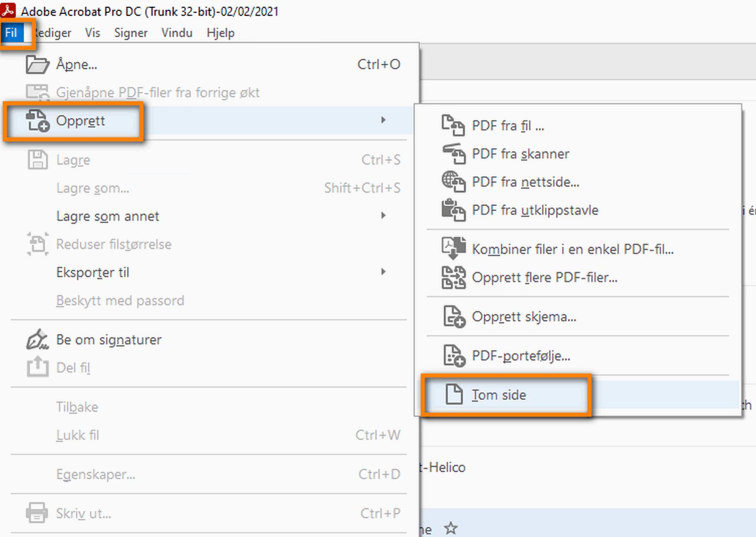Click the Be om signaturer pen icon
This screenshot has height=537, width=756.
tap(37, 340)
